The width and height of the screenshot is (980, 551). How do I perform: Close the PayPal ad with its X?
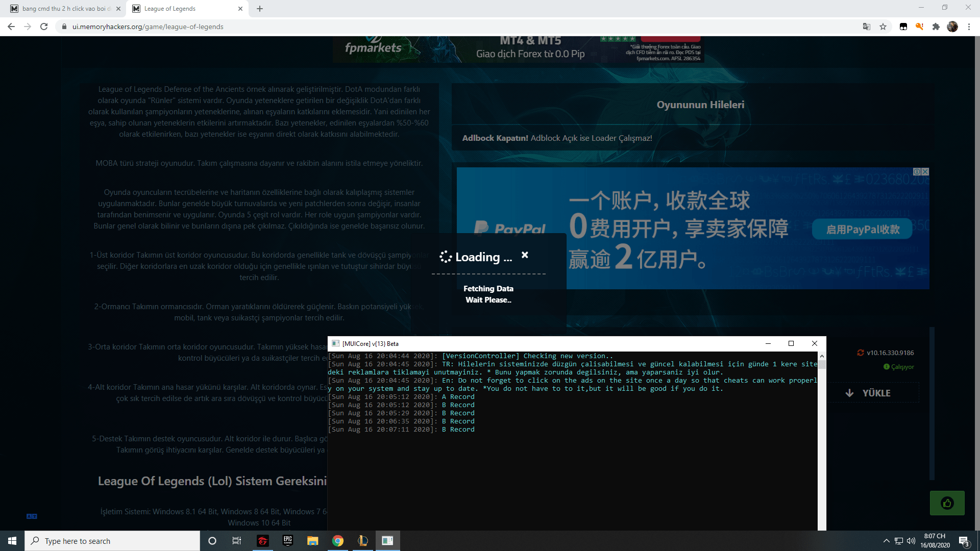click(925, 172)
